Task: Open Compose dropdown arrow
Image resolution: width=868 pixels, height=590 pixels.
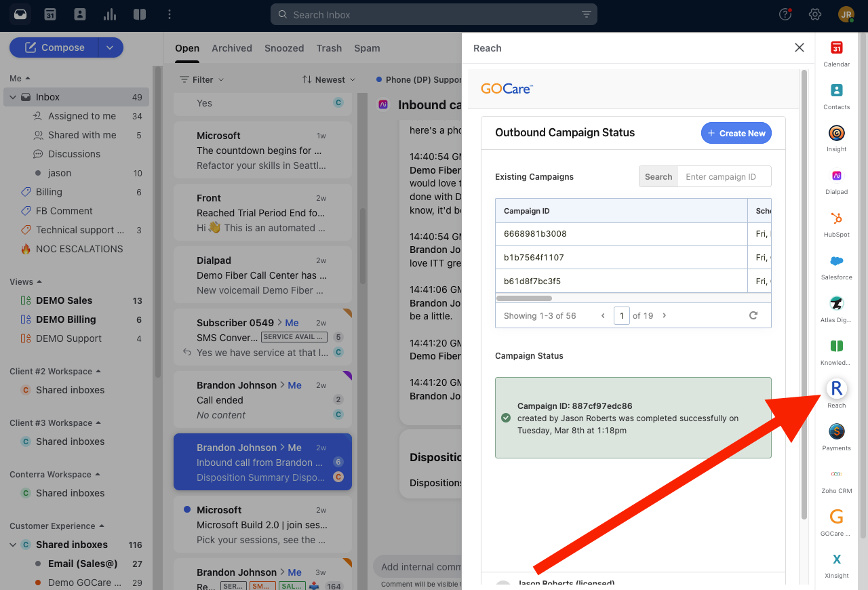Action: 111,47
